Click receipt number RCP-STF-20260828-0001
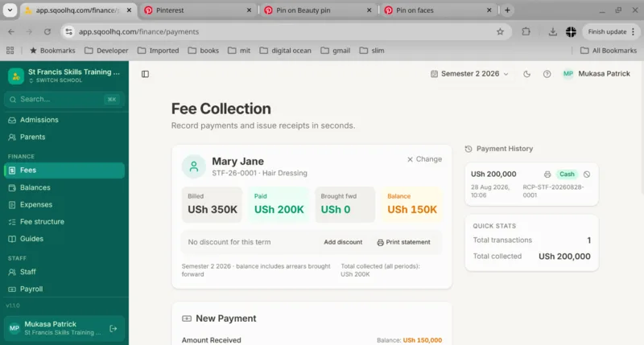The height and width of the screenshot is (345, 644). click(x=553, y=191)
